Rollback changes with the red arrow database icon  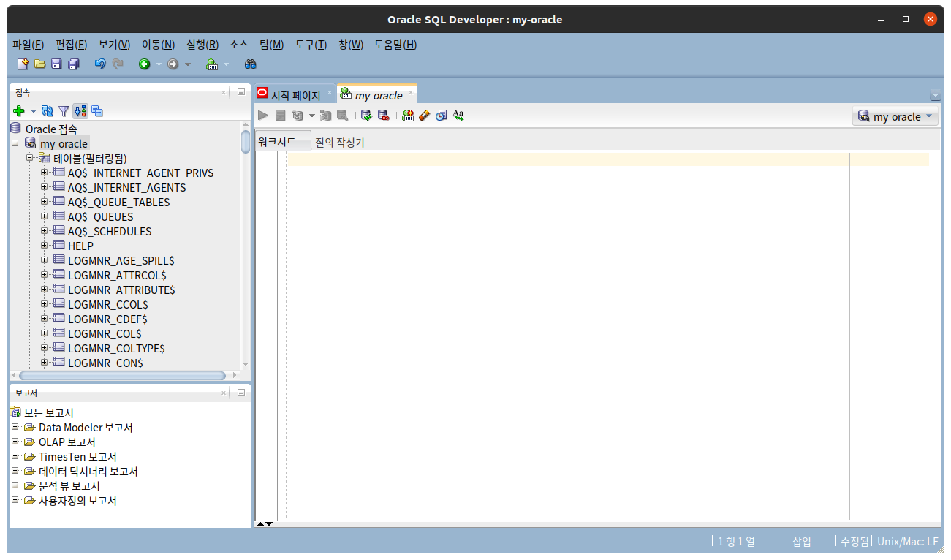point(383,116)
